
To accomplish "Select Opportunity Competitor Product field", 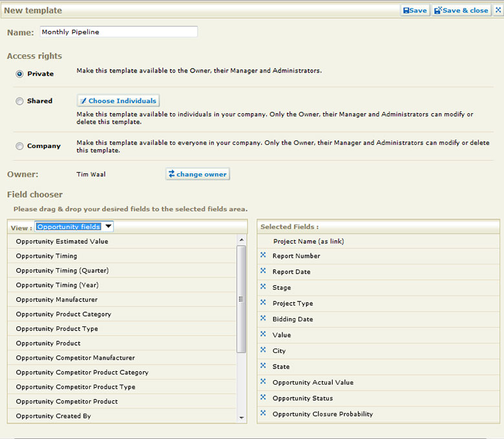I will coord(122,402).
